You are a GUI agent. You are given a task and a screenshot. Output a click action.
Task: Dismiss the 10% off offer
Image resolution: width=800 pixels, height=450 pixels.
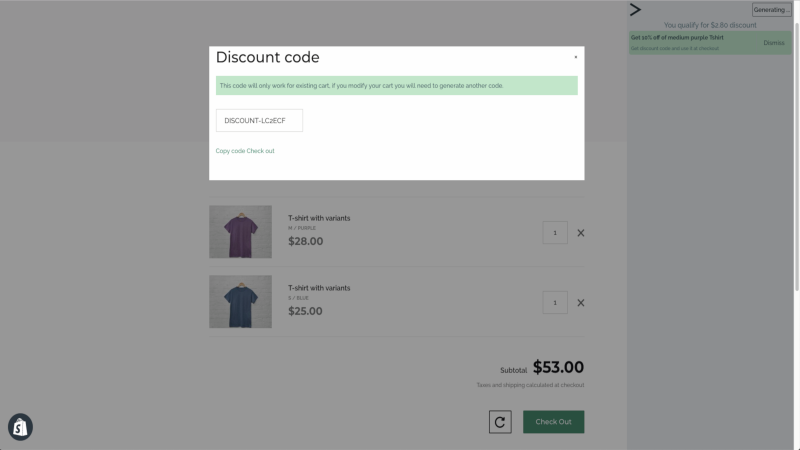[x=773, y=43]
